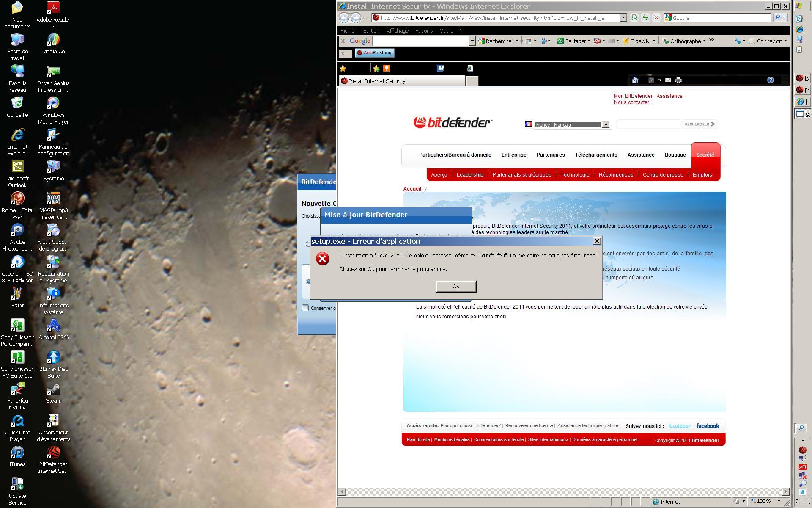Click the ATI tray icon
This screenshot has height=508, width=812.
[802, 467]
